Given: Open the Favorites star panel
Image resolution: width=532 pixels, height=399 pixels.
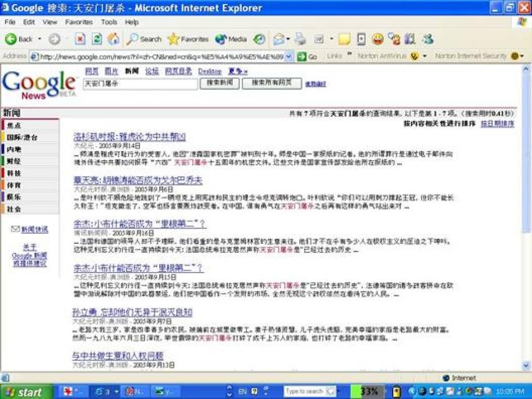Looking at the screenshot, I should 188,39.
